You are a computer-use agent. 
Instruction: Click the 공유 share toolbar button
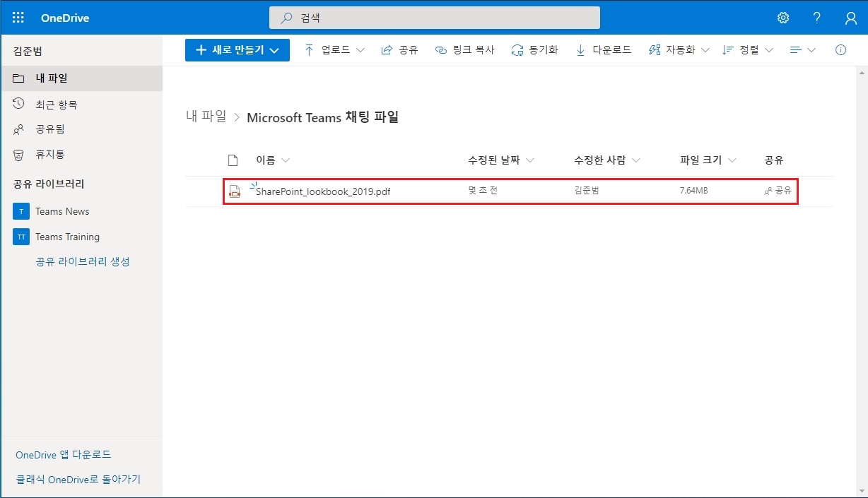coord(399,50)
